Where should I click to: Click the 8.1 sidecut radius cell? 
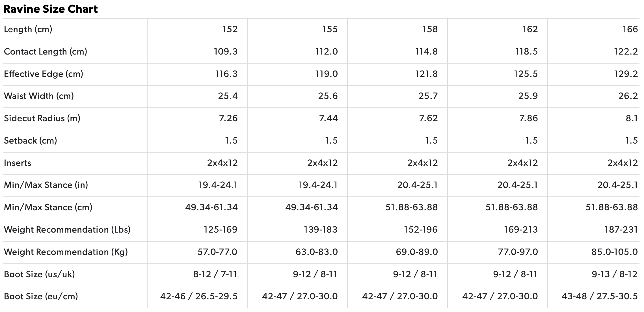(632, 118)
